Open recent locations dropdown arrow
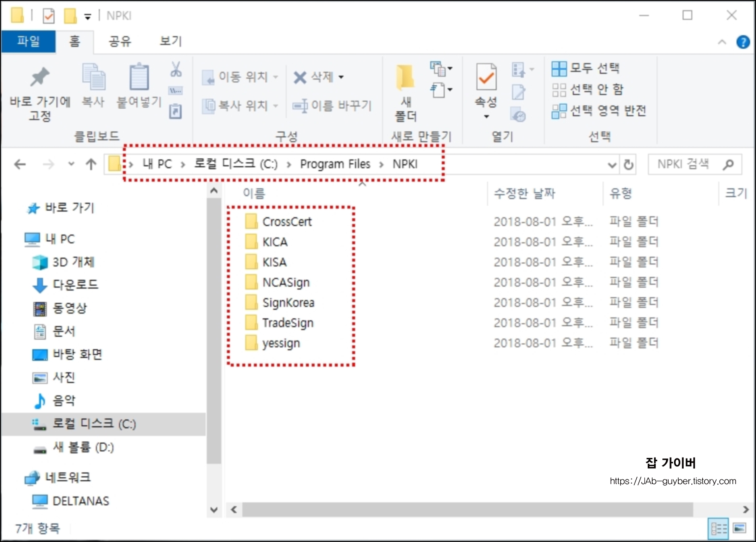Viewport: 756px width, 542px height. coord(71,164)
